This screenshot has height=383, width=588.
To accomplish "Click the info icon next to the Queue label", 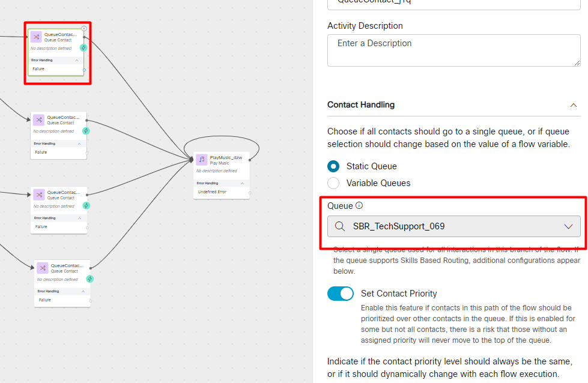I will tap(359, 205).
